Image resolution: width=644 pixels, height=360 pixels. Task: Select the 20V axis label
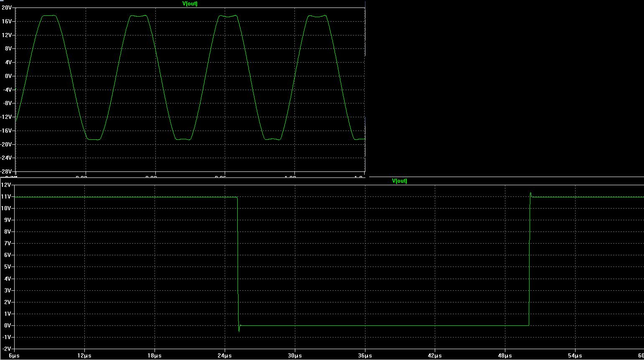pyautogui.click(x=7, y=8)
